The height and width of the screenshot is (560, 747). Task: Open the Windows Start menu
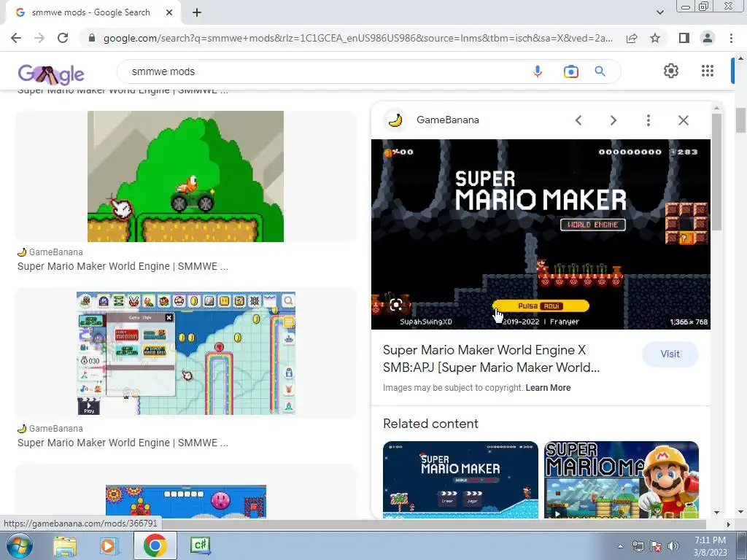pos(19,545)
